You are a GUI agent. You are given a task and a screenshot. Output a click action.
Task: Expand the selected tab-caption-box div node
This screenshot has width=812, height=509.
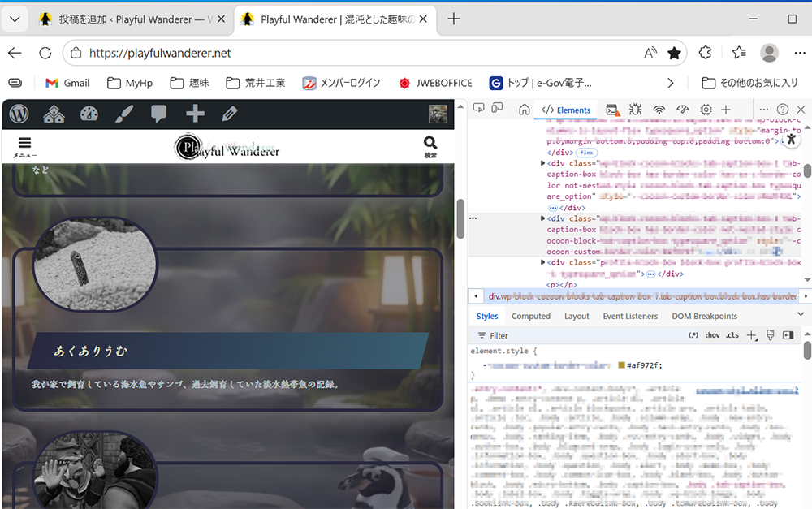[x=542, y=218]
